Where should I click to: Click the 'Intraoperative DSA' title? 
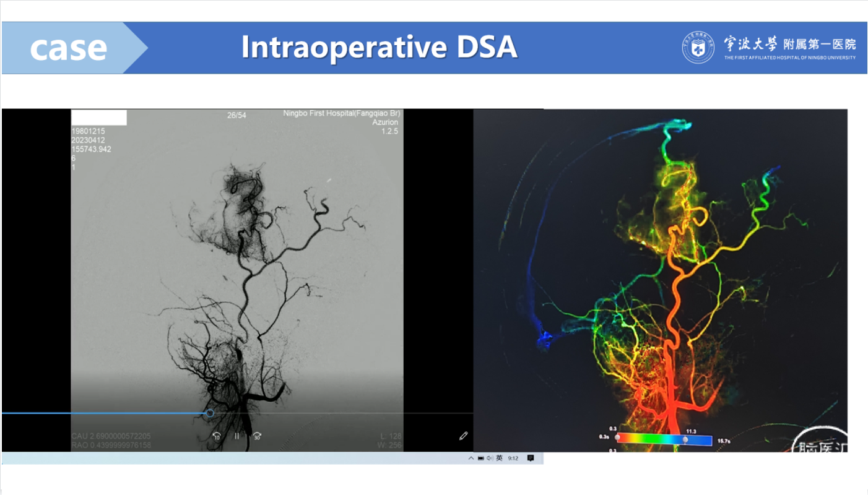point(379,47)
